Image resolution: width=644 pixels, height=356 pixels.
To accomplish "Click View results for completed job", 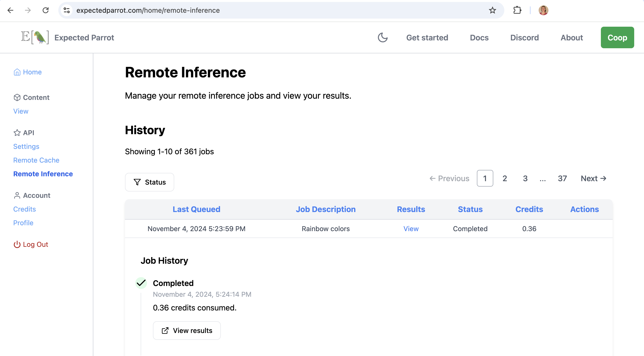I will point(186,331).
